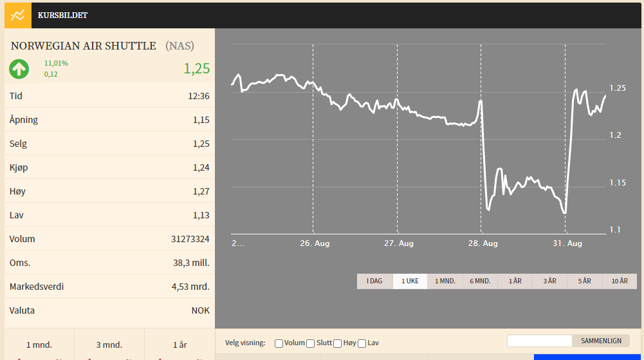Switch to 1 ÅR chart view
The height and width of the screenshot is (360, 644).
(x=515, y=281)
